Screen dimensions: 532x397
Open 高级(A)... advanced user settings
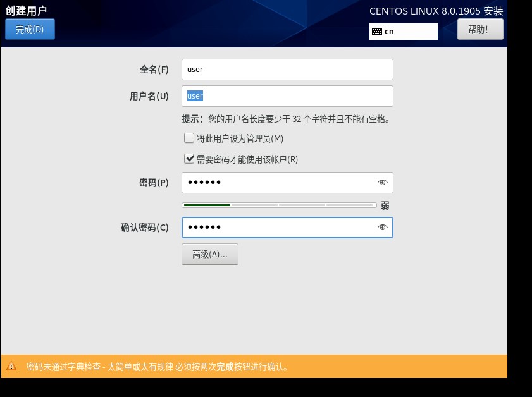click(209, 254)
